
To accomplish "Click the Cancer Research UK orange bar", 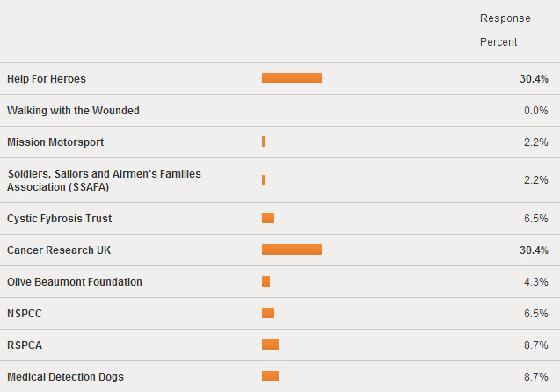I will click(291, 250).
